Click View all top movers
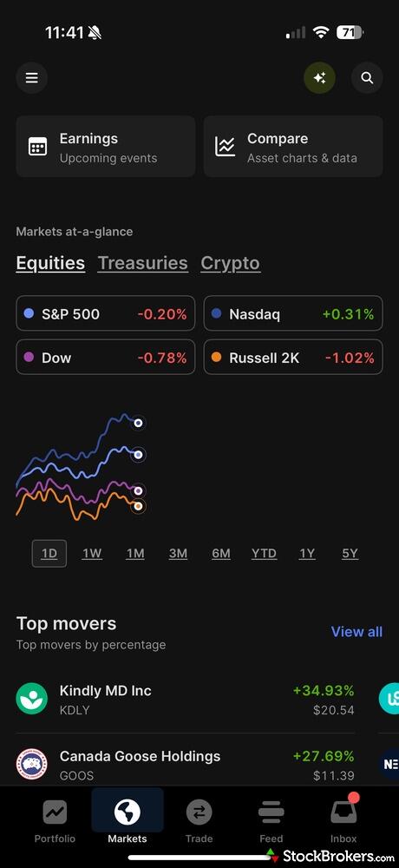The height and width of the screenshot is (868, 399). click(356, 632)
